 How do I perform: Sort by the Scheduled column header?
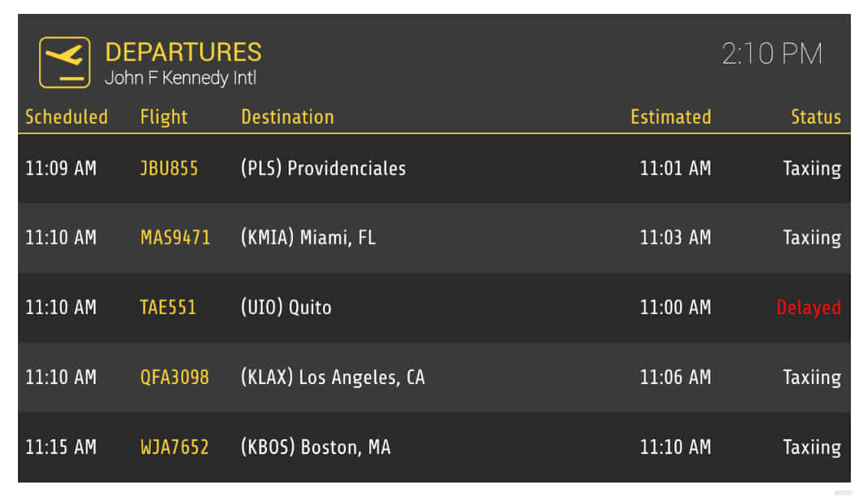pos(67,117)
